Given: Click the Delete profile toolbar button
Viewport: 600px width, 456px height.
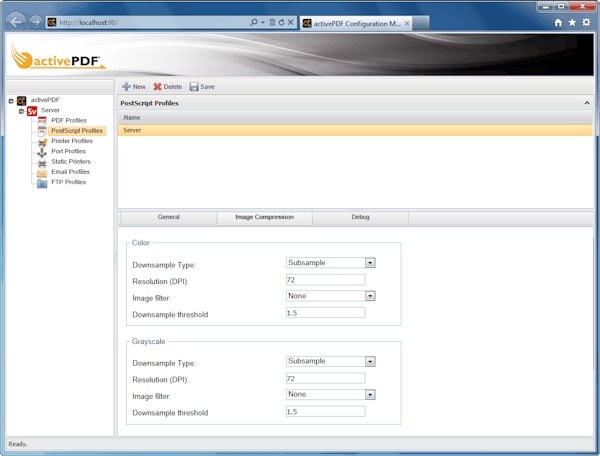Looking at the screenshot, I should (x=168, y=87).
